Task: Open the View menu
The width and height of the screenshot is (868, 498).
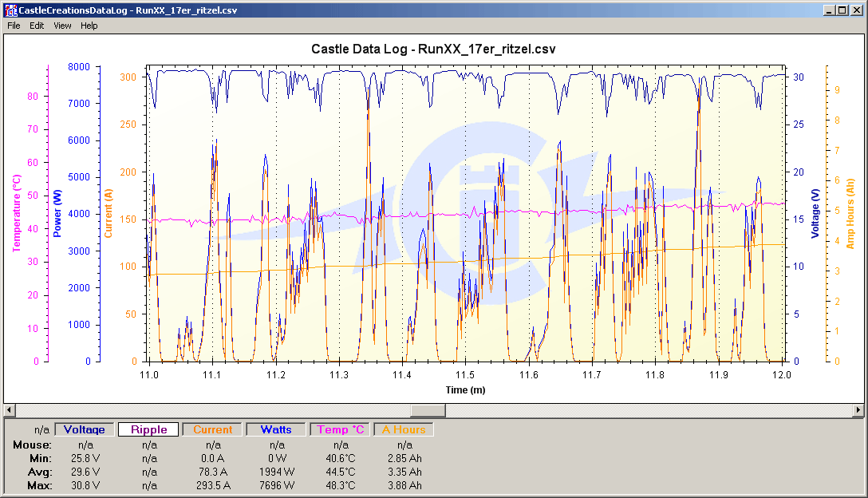Action: pos(62,26)
